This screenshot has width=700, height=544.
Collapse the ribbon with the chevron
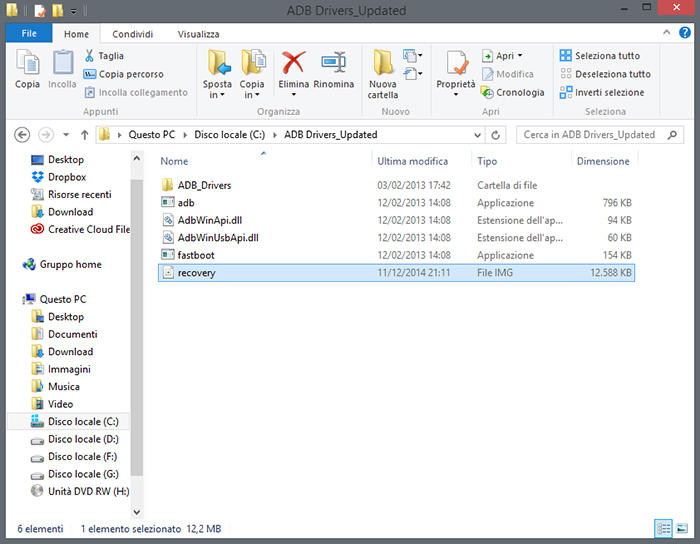coord(667,32)
